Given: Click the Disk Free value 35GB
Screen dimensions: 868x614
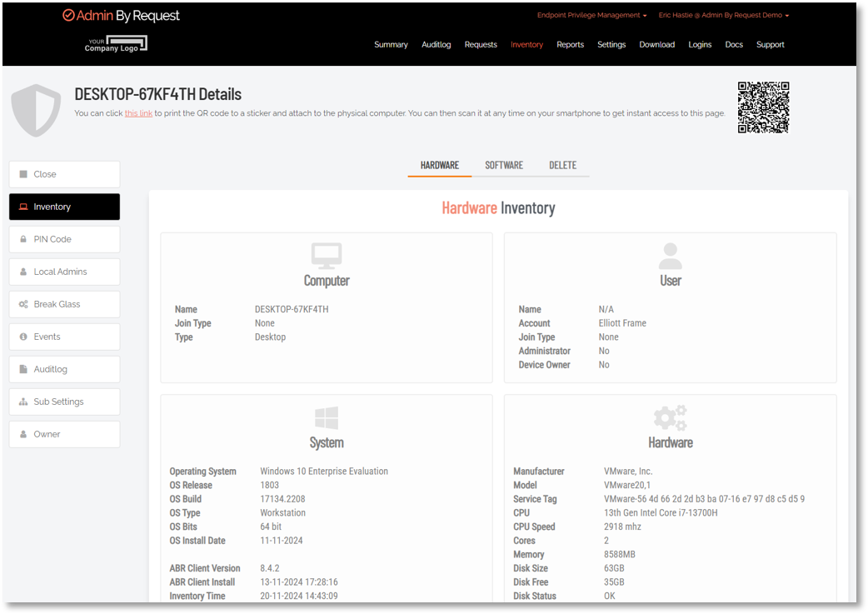Looking at the screenshot, I should click(x=614, y=582).
